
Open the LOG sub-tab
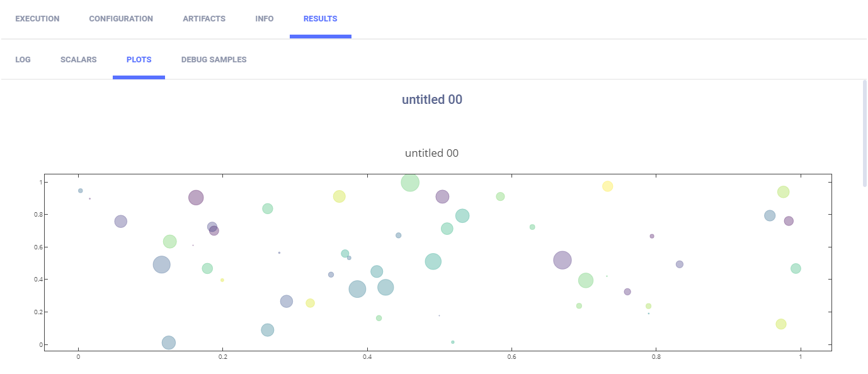(23, 60)
